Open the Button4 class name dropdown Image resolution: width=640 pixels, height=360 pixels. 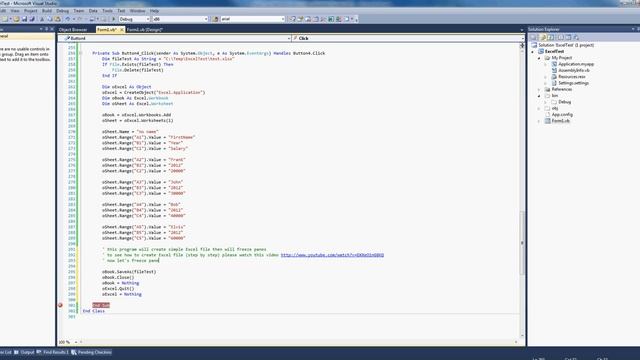(x=289, y=38)
